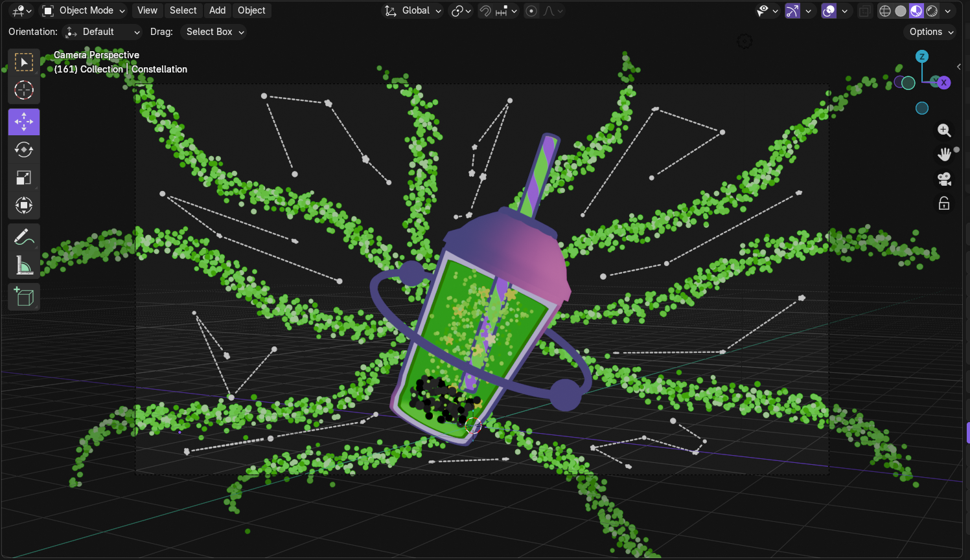The width and height of the screenshot is (970, 560).
Task: Select the Measure ruler tool
Action: (x=24, y=265)
